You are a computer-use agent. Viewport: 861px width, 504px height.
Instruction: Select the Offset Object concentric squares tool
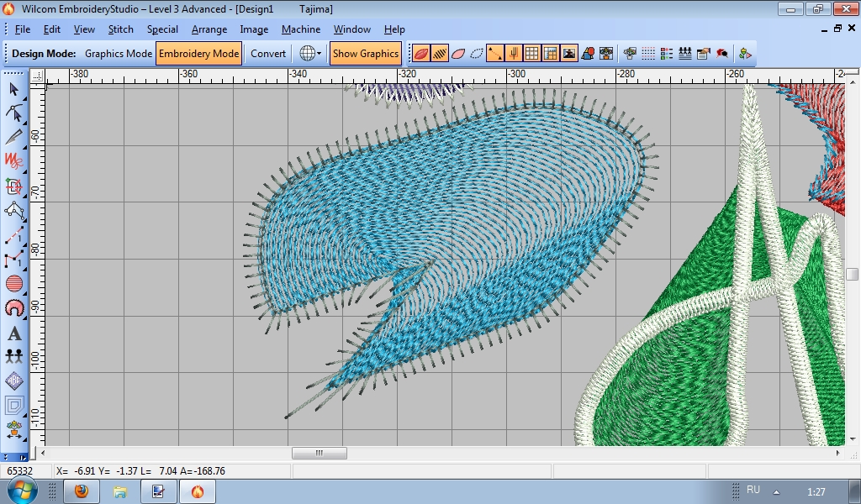point(13,406)
